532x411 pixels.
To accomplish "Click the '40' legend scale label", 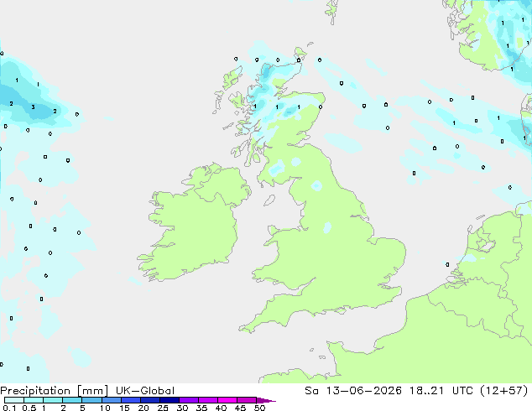I will pyautogui.click(x=221, y=408).
